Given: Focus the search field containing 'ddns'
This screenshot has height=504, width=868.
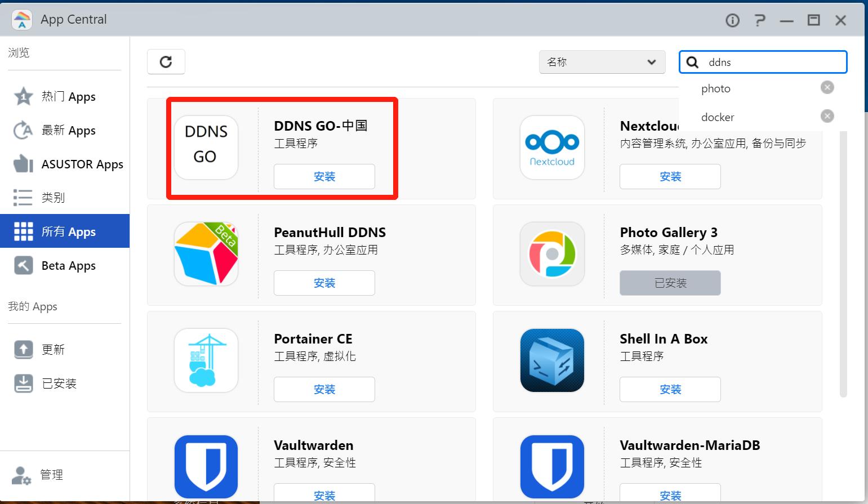Looking at the screenshot, I should click(x=763, y=62).
